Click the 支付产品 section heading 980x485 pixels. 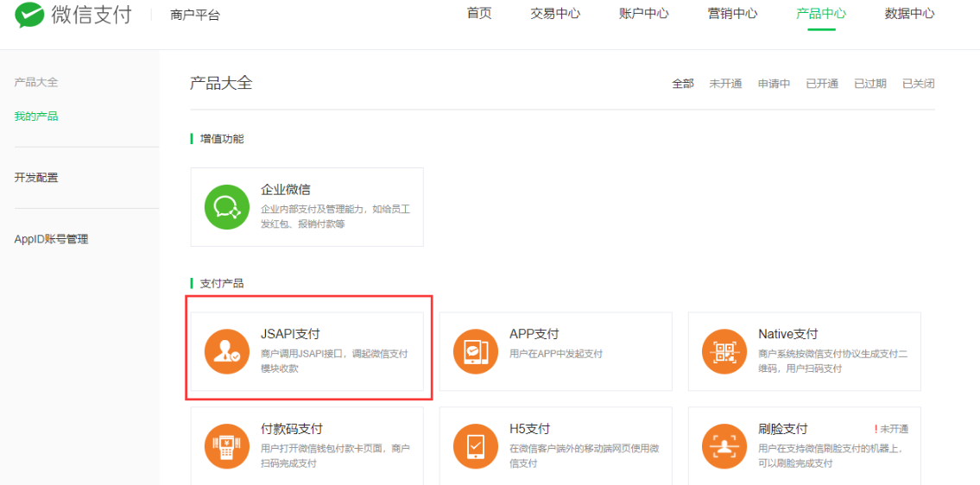tap(221, 284)
